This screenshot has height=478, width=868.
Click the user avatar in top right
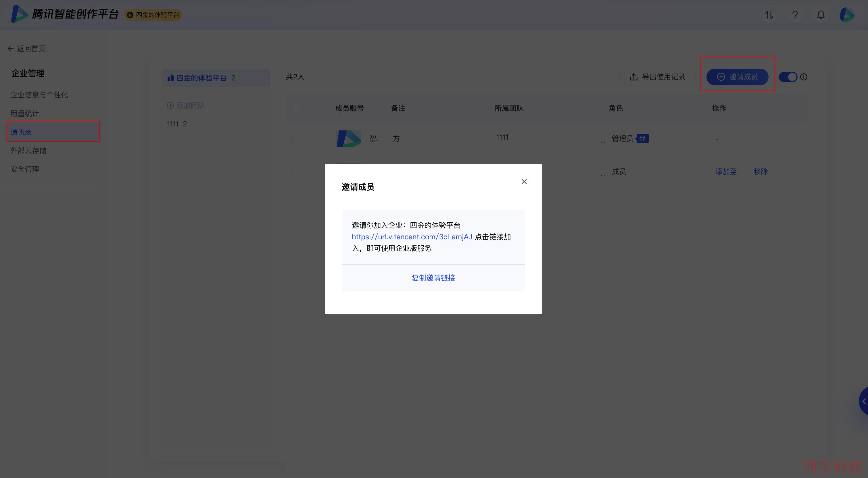pyautogui.click(x=847, y=15)
